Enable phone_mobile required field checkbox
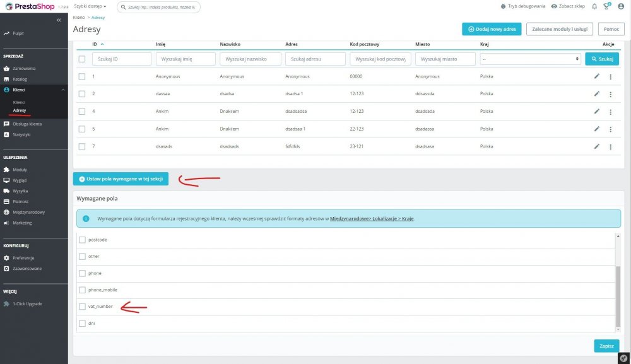 click(83, 290)
